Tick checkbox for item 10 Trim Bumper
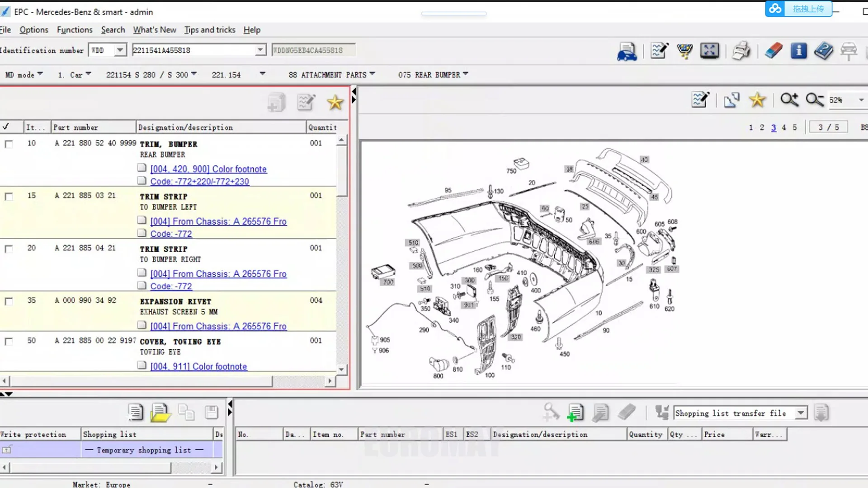 (9, 144)
